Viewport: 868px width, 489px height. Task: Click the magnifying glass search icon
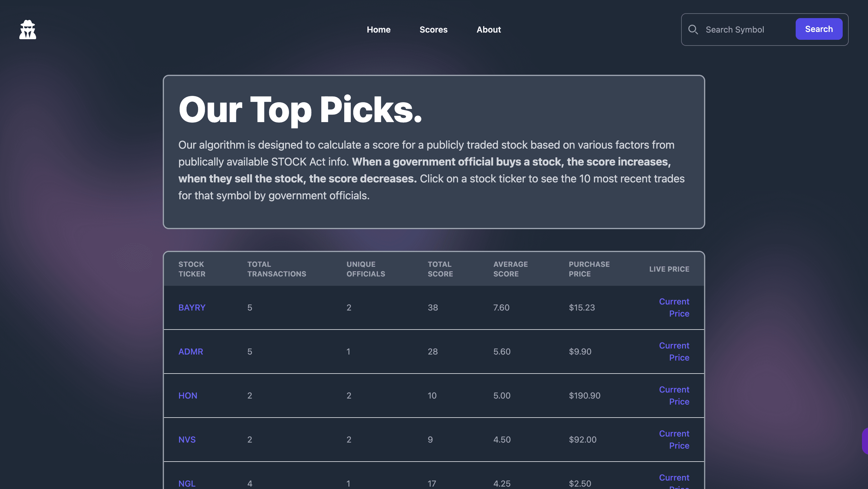pos(693,30)
